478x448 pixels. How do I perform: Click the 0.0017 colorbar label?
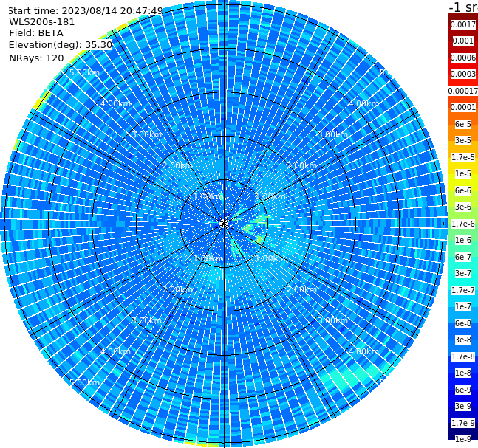463,24
